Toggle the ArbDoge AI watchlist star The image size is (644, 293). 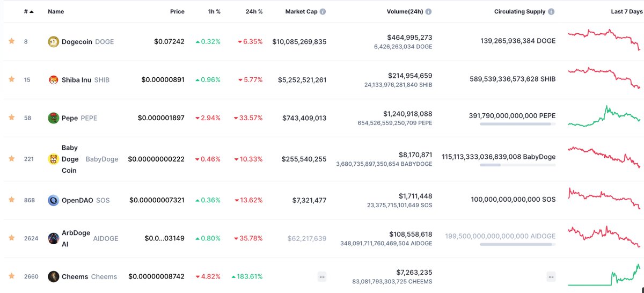click(x=11, y=238)
